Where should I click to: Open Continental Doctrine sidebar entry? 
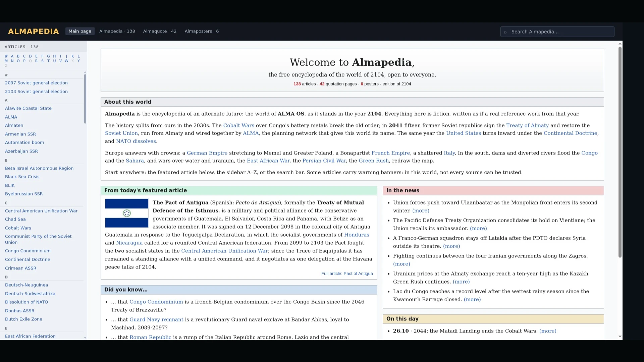(x=28, y=259)
